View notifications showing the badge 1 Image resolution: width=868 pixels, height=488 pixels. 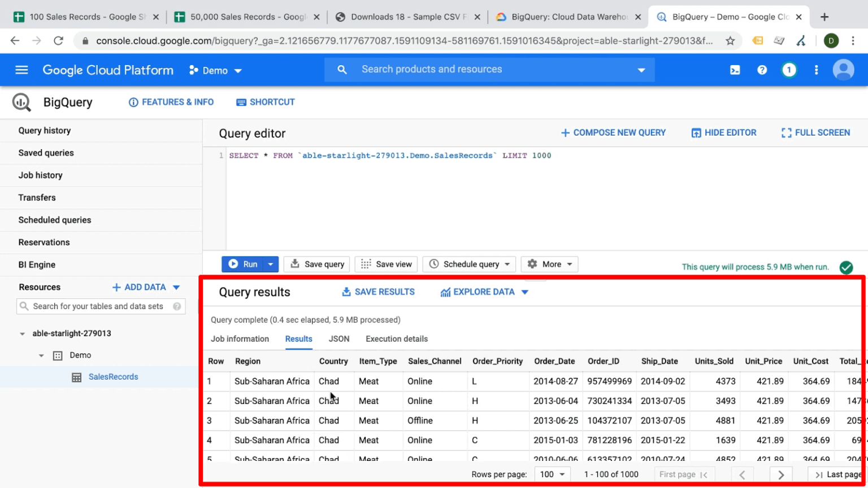789,69
